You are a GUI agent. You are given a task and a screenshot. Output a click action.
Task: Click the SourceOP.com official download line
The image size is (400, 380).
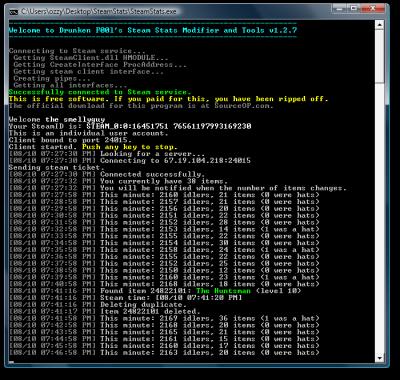pyautogui.click(x=141, y=106)
